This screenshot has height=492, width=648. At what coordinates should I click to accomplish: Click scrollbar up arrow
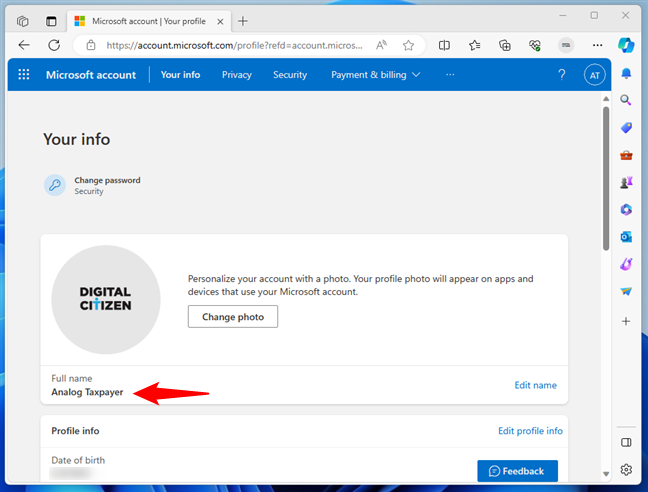click(606, 99)
